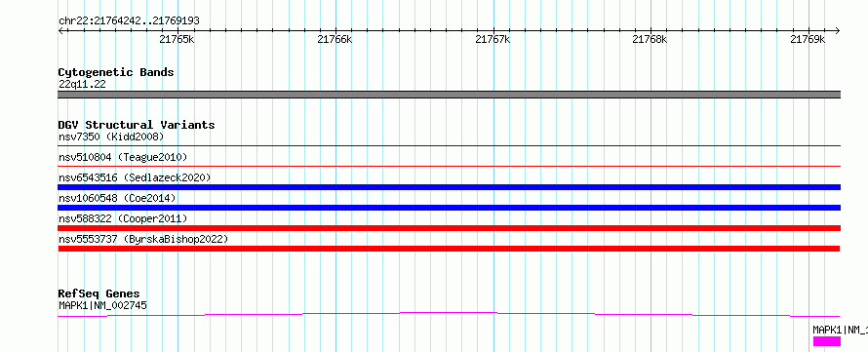The image size is (868, 352).
Task: Click the 21767k ruler tick label
Action: pyautogui.click(x=493, y=39)
